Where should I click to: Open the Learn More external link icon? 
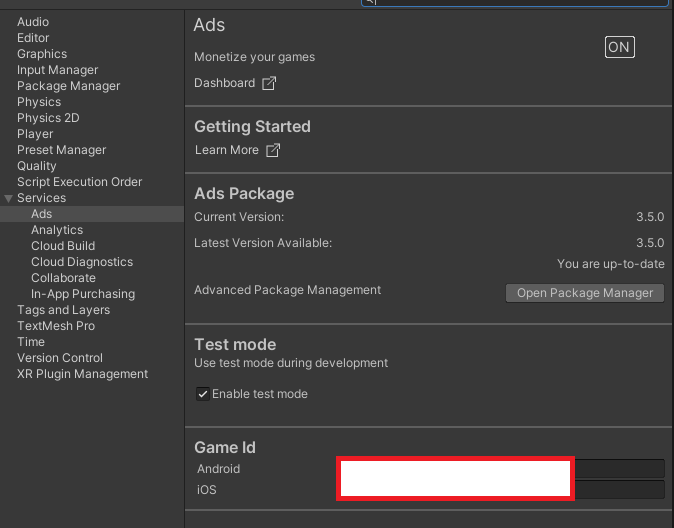tap(273, 150)
